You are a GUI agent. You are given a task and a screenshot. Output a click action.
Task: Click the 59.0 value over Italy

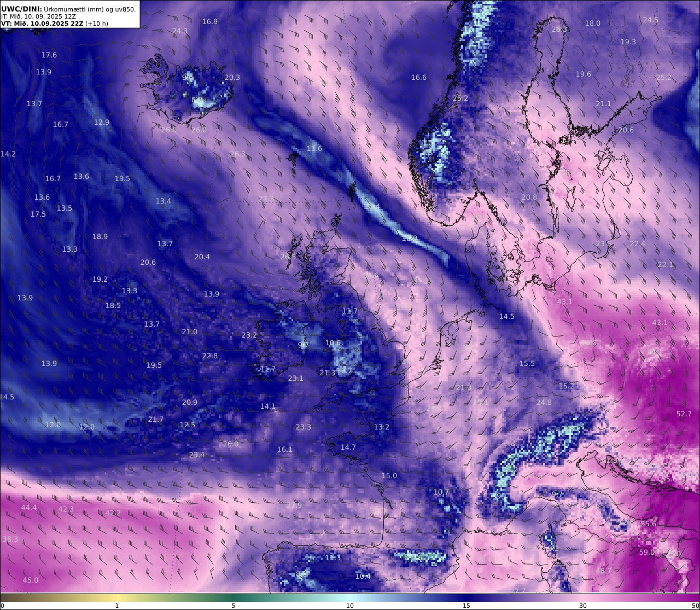coord(647,552)
